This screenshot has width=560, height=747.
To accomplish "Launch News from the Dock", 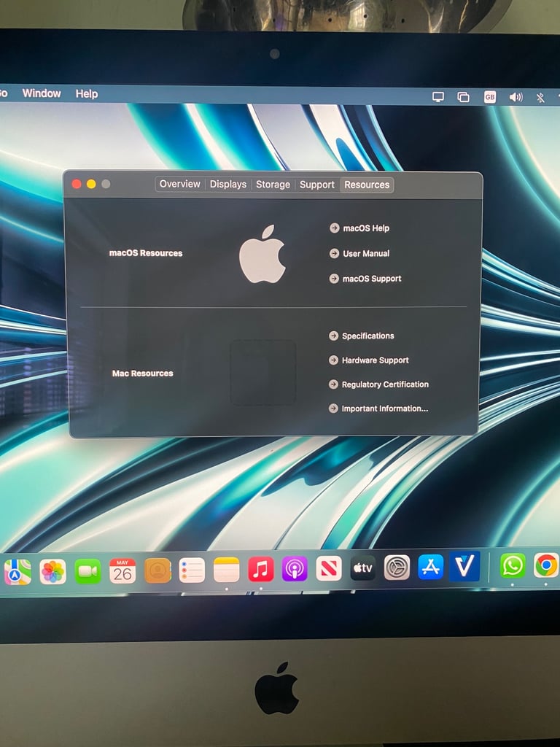I will tap(329, 568).
